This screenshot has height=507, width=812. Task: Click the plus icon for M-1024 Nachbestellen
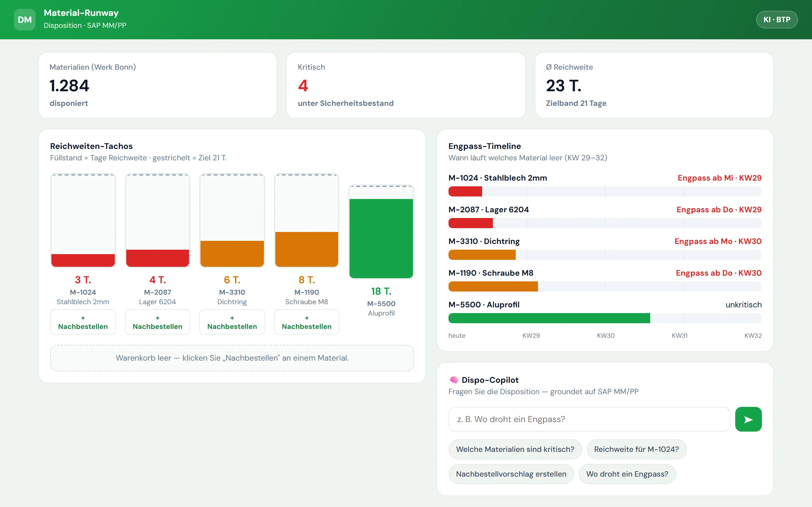tap(83, 318)
